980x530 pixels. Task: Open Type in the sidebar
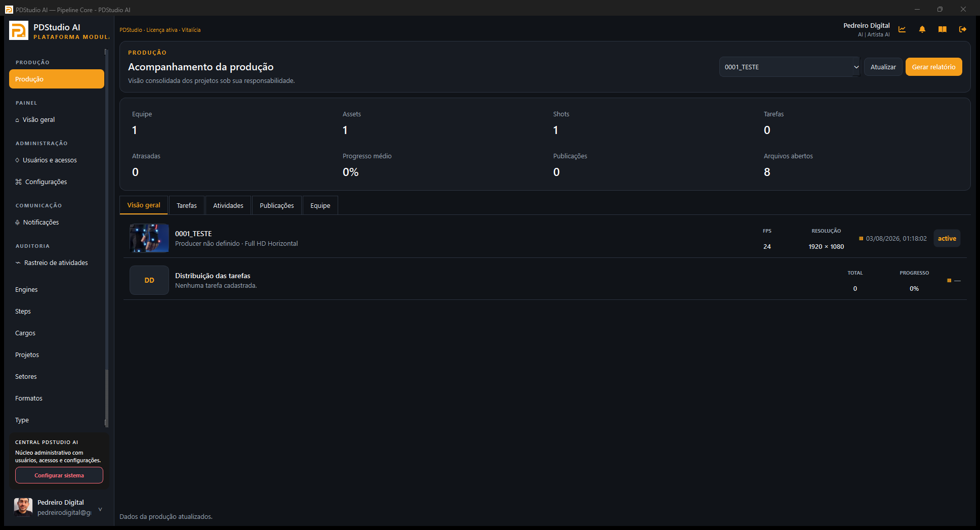[x=57, y=420]
